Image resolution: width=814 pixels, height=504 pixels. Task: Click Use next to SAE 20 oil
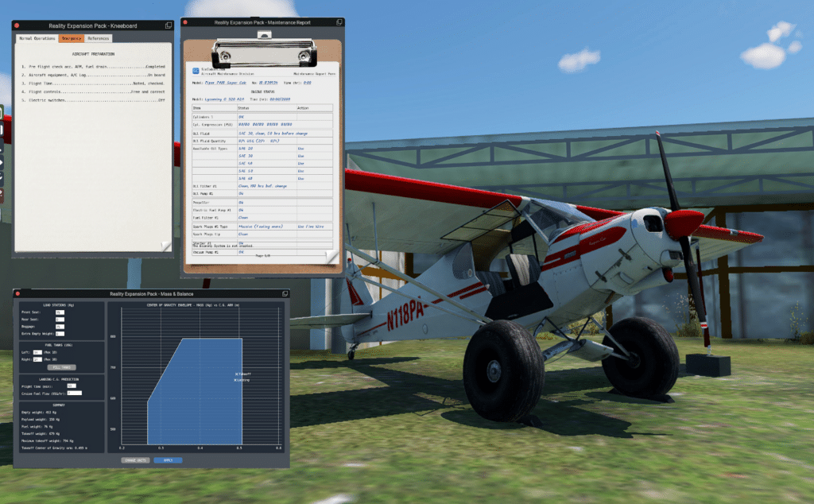(x=301, y=149)
